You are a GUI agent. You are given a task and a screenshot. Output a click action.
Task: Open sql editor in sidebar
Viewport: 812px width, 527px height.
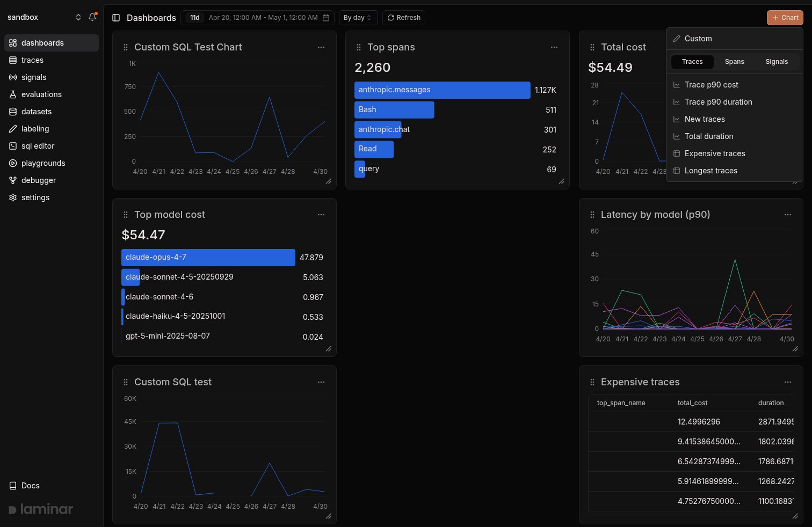pyautogui.click(x=52, y=146)
